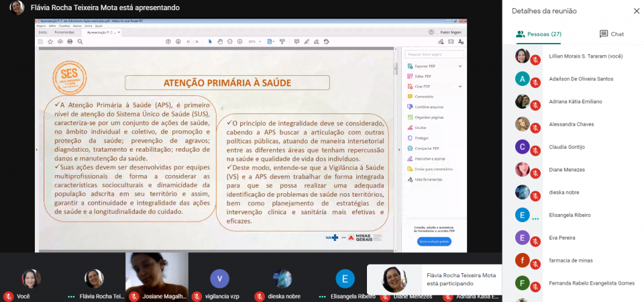Image resolution: width=644 pixels, height=302 pixels.
Task: Click muted mic icon beside Adailson De Oliveira Santos
Action: click(x=535, y=83)
